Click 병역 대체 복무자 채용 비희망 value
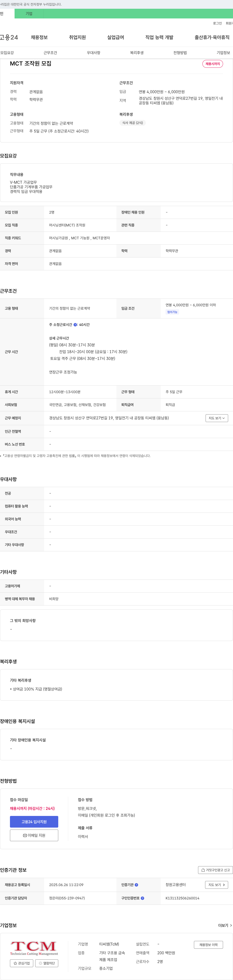The height and width of the screenshot is (980, 233). [x=54, y=598]
